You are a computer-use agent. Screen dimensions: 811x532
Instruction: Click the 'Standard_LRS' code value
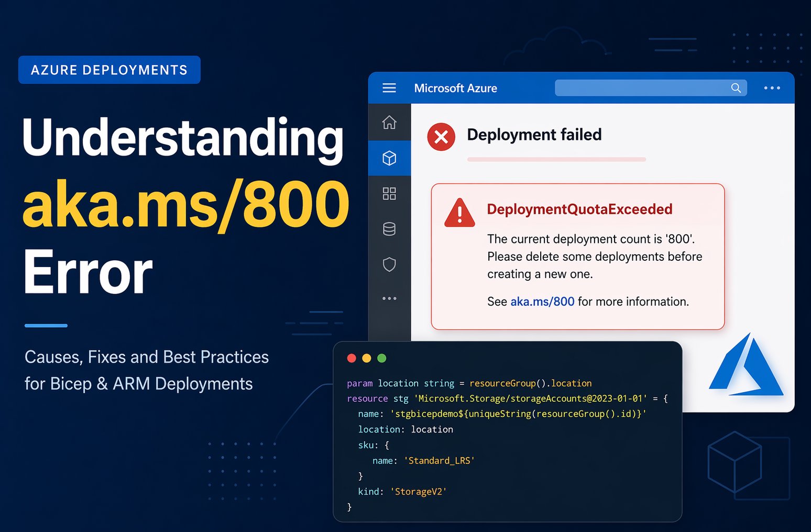point(439,461)
